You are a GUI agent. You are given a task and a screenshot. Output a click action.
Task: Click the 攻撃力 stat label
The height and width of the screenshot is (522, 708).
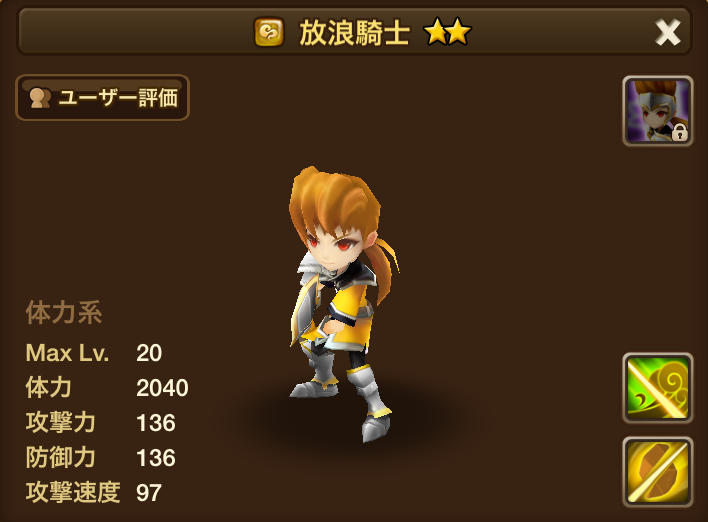click(61, 423)
